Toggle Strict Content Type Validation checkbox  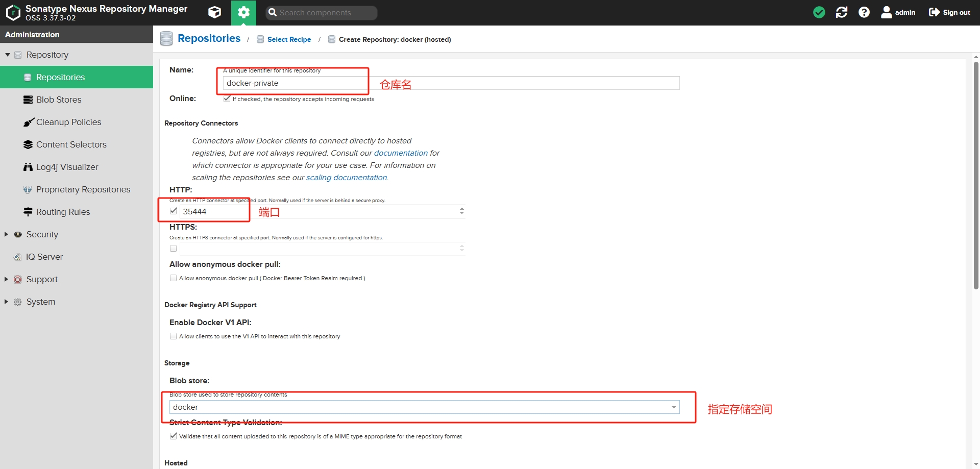click(174, 436)
